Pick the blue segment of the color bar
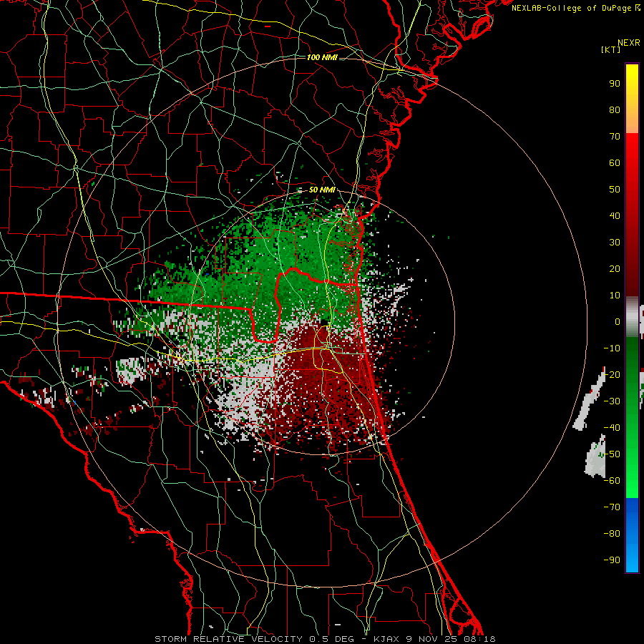644x644 pixels. (632, 535)
